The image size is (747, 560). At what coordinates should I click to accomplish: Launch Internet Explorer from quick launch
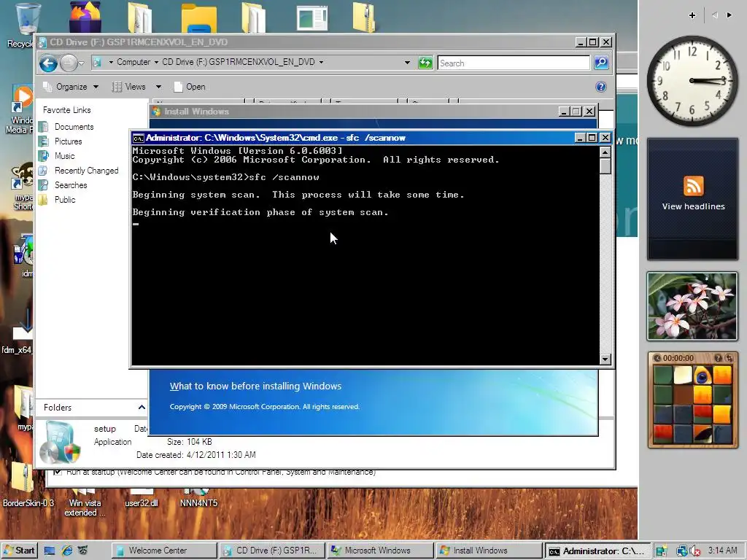[66, 551]
